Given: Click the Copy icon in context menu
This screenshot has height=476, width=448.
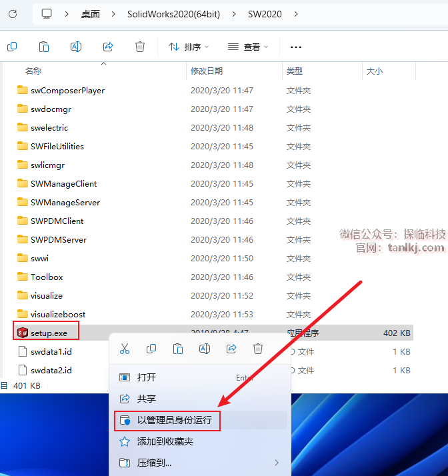Looking at the screenshot, I should [151, 349].
